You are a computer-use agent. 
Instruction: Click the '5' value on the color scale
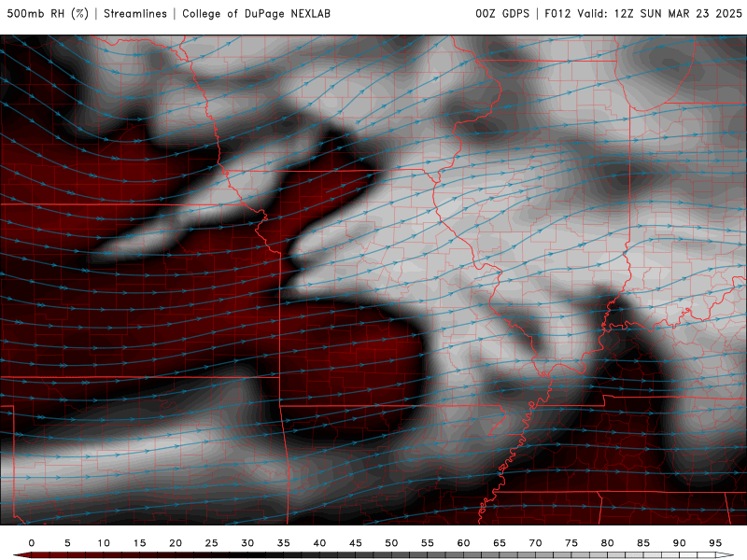pyautogui.click(x=67, y=543)
